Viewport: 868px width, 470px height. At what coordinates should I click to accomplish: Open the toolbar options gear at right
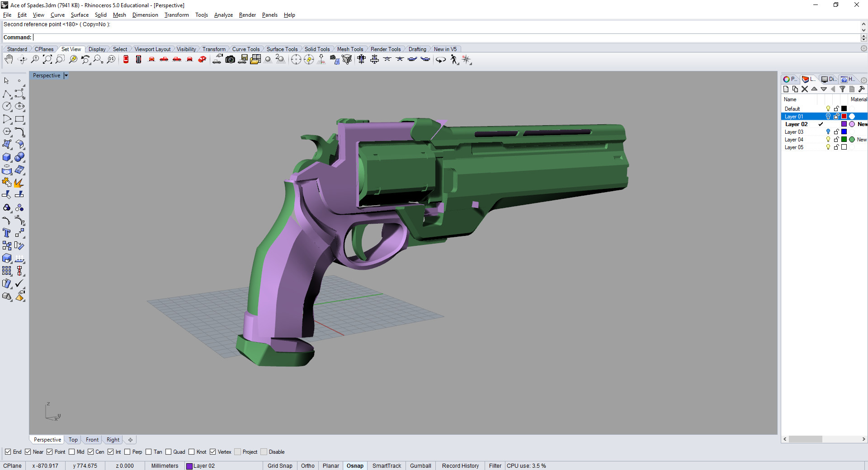863,49
